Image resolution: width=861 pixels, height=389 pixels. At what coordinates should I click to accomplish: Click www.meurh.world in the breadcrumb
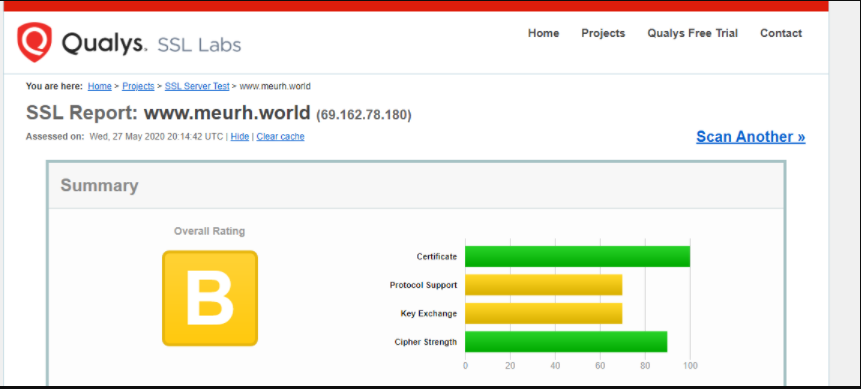(275, 86)
